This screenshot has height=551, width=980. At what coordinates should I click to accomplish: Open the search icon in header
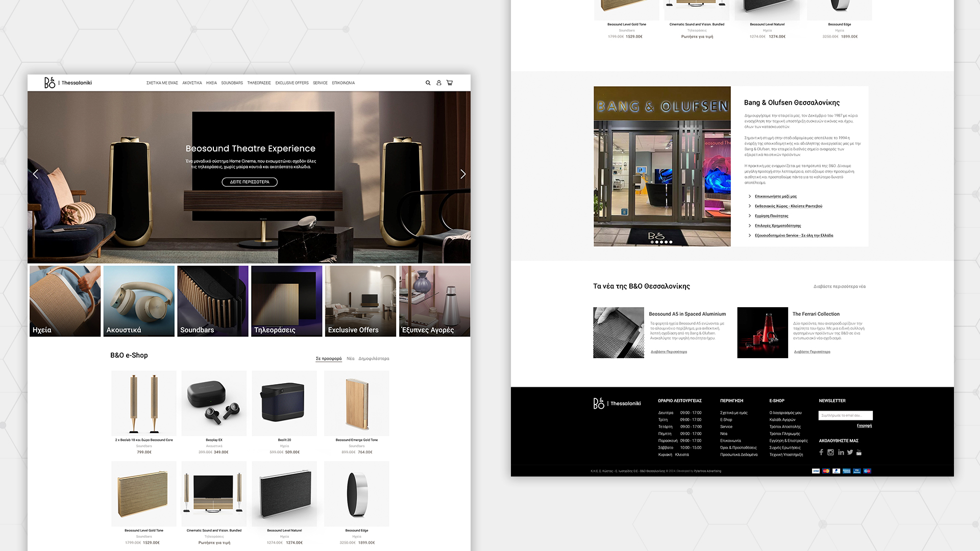(428, 83)
